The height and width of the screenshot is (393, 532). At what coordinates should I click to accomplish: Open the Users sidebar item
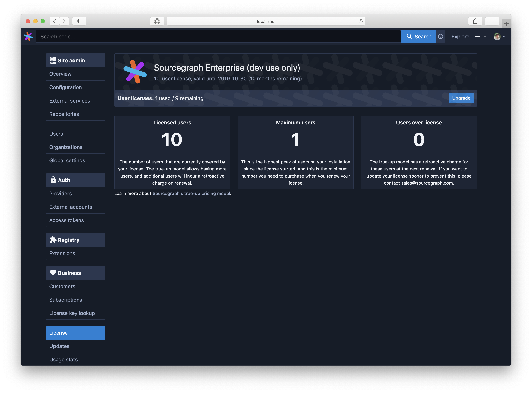(75, 134)
